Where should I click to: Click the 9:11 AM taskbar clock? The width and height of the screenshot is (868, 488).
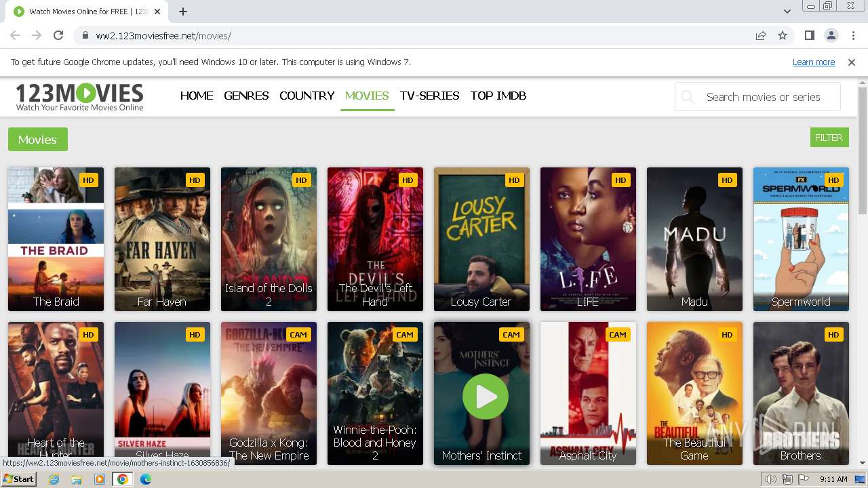[x=833, y=479]
